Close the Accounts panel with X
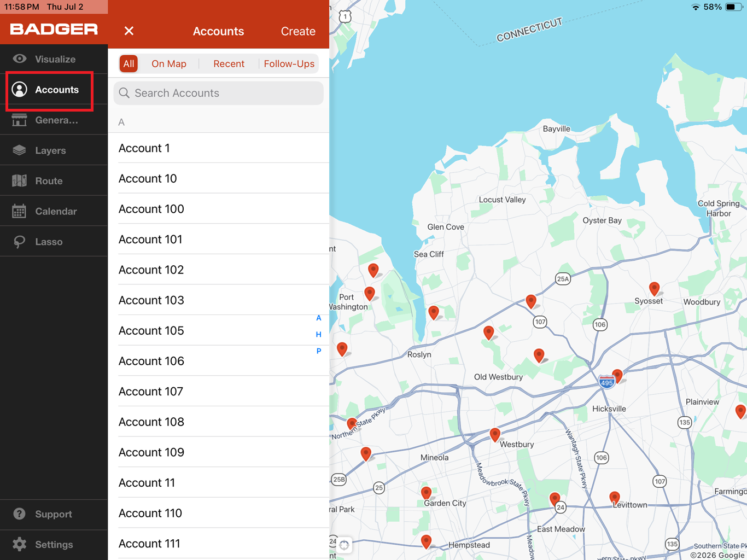This screenshot has width=747, height=560. click(129, 31)
